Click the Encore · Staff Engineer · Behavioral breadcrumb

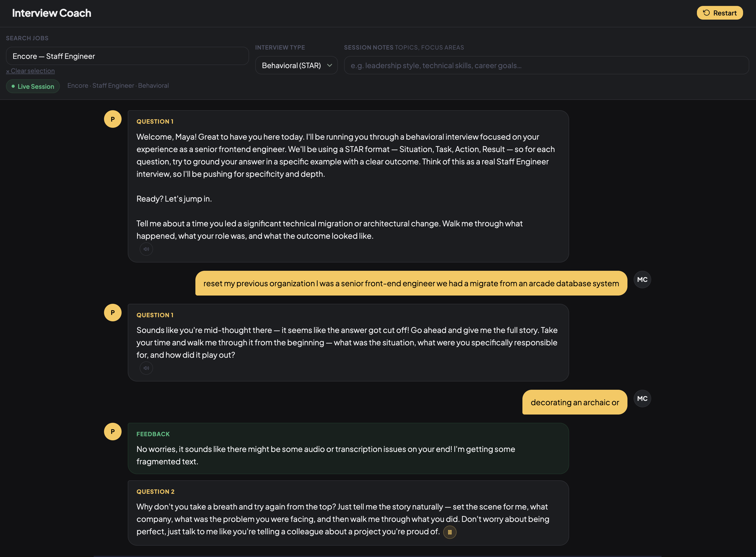(x=118, y=86)
